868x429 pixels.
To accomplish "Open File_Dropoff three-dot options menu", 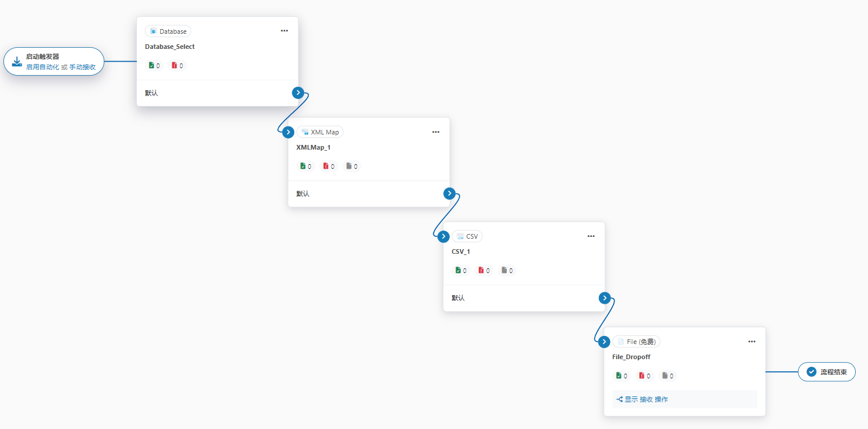I will [x=751, y=342].
